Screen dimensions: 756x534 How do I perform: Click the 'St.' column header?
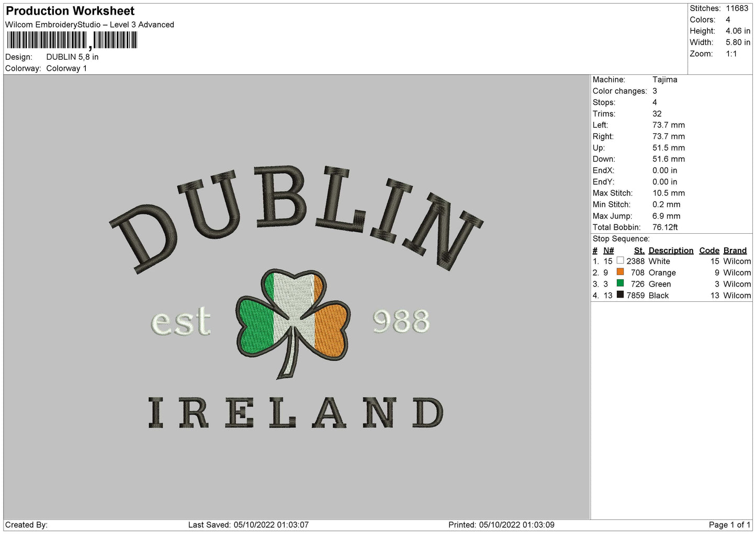coord(639,251)
